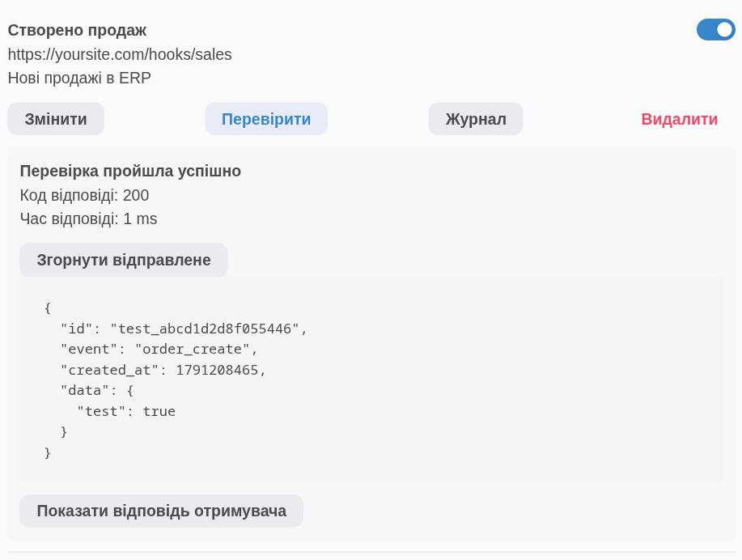This screenshot has width=742, height=560.
Task: Click the "id": "test_abcd1d2d8f055446" JSON line
Action: pyautogui.click(x=184, y=329)
